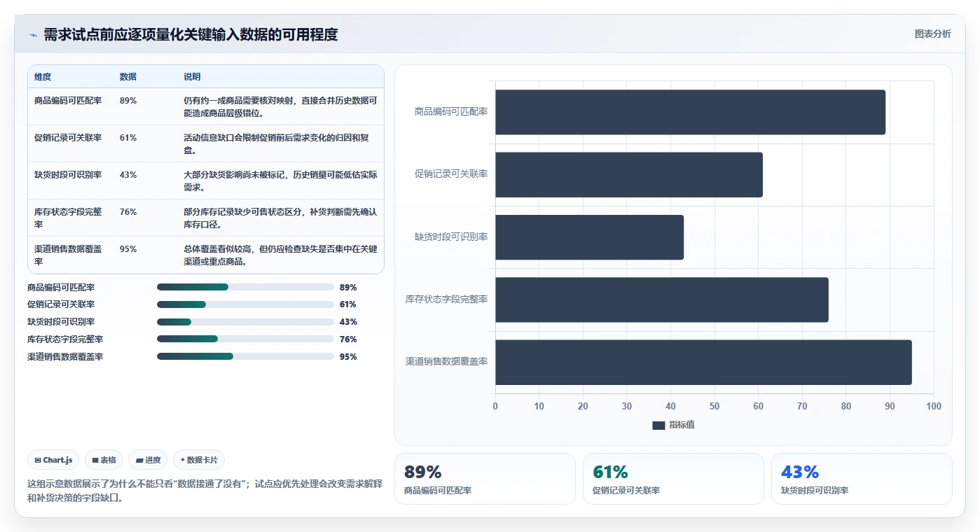Click the 维度 table column header

[43, 77]
